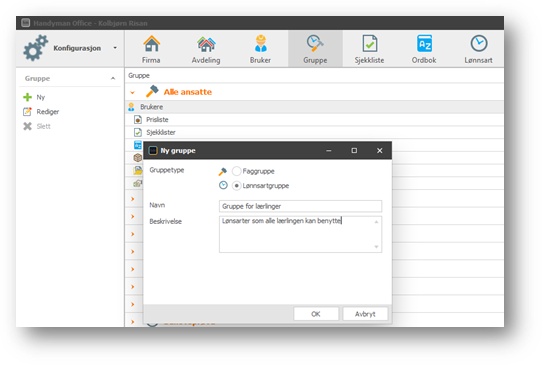Click the hammer icon beside Faggruppe
This screenshot has height=366, width=542.
(223, 171)
